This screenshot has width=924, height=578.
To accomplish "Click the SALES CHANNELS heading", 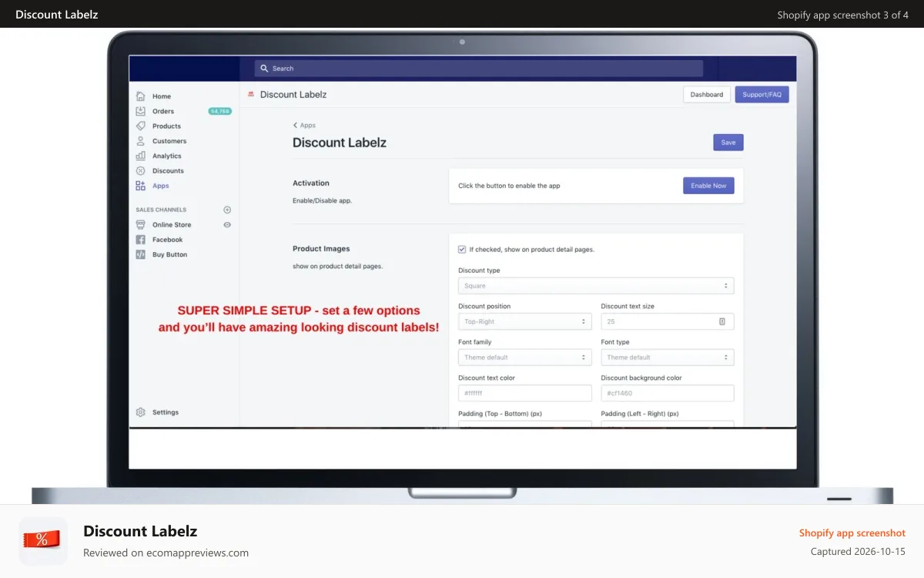I will click(161, 210).
